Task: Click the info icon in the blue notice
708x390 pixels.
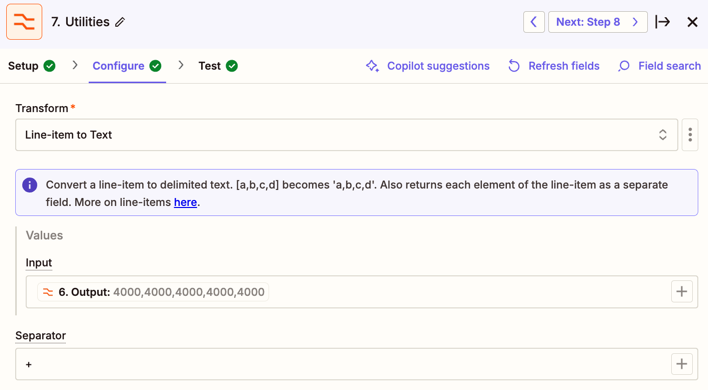Action: point(30,185)
